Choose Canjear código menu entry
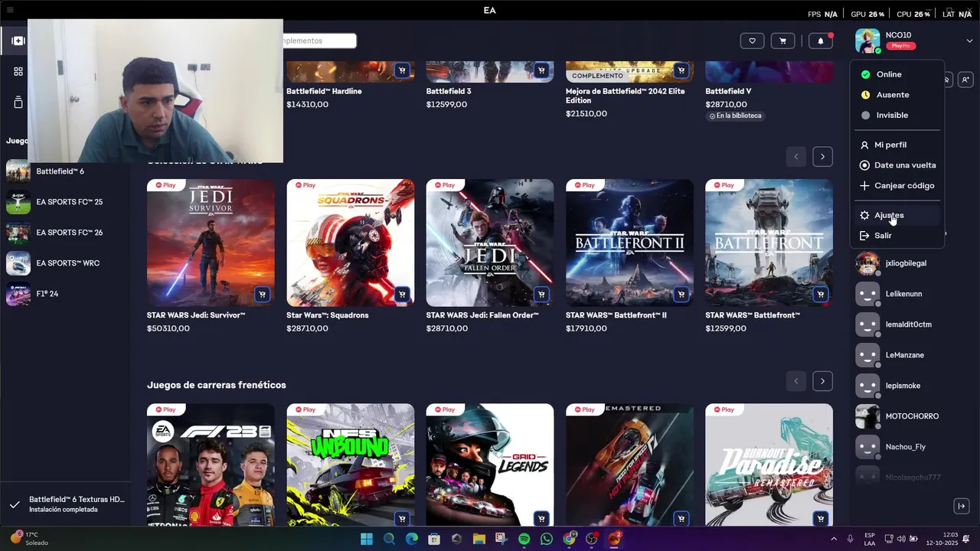This screenshot has height=551, width=980. pos(897,185)
